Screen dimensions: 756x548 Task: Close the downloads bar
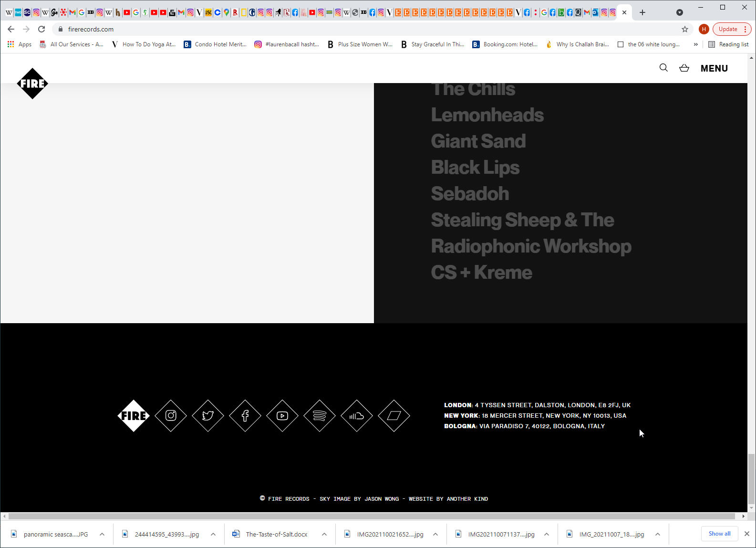[747, 534]
